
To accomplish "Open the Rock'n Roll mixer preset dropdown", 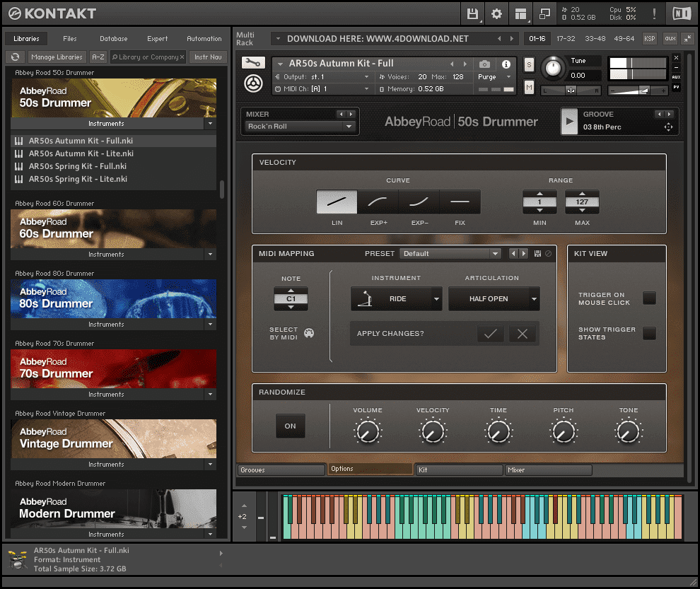I will coord(300,125).
